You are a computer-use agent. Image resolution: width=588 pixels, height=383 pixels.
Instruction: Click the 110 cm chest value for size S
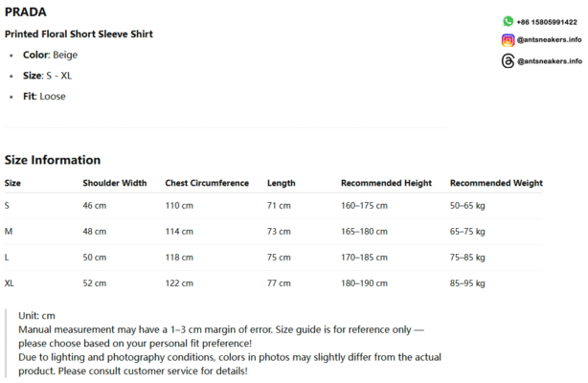click(x=179, y=206)
